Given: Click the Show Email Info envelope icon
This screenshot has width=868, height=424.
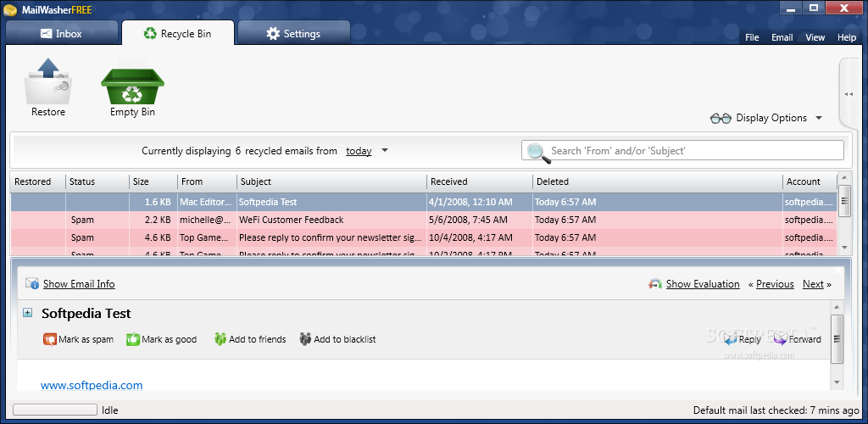Looking at the screenshot, I should pos(32,284).
